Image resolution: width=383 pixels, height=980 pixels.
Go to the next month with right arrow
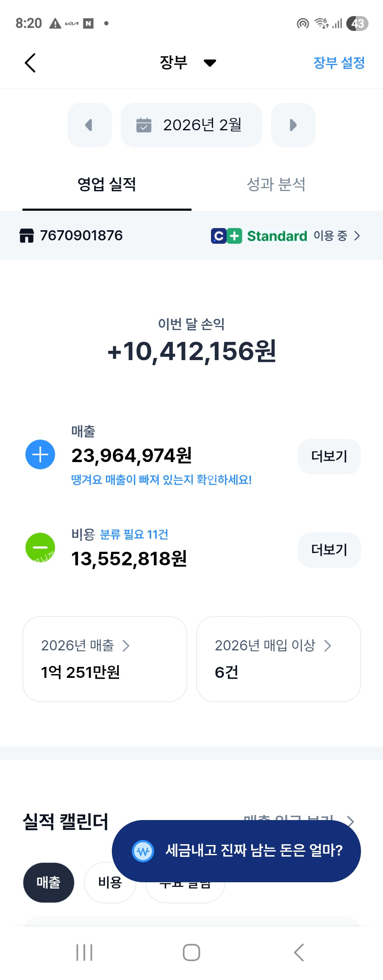tap(293, 125)
